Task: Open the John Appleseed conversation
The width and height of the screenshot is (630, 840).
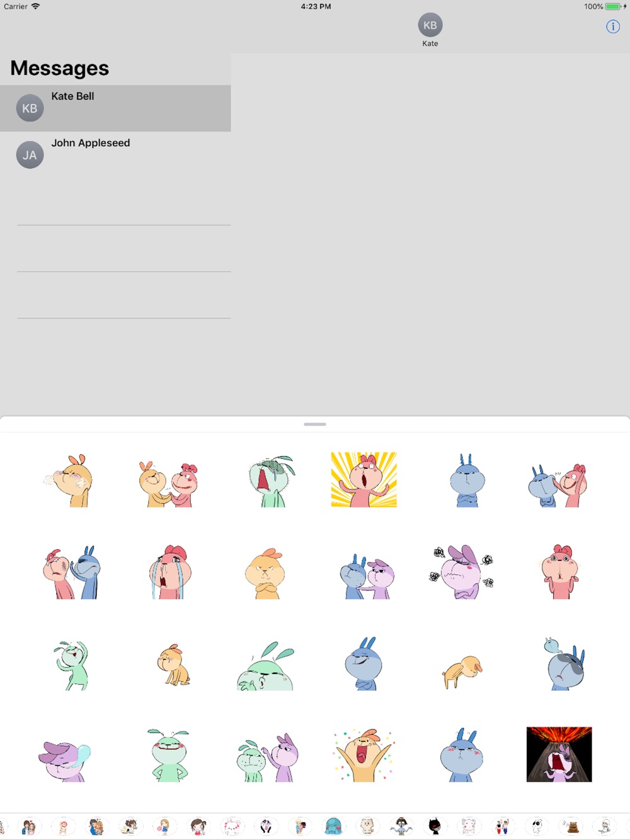Action: coord(115,155)
